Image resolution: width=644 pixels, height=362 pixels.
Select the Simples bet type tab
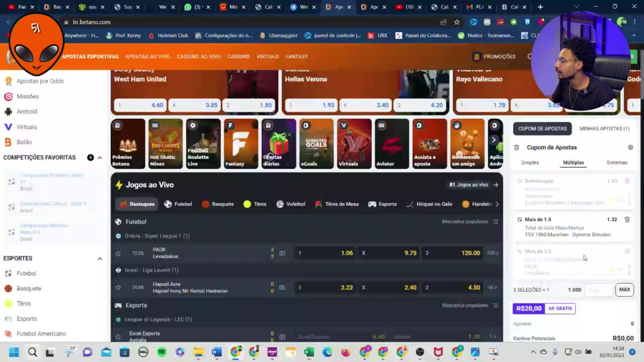click(x=530, y=162)
